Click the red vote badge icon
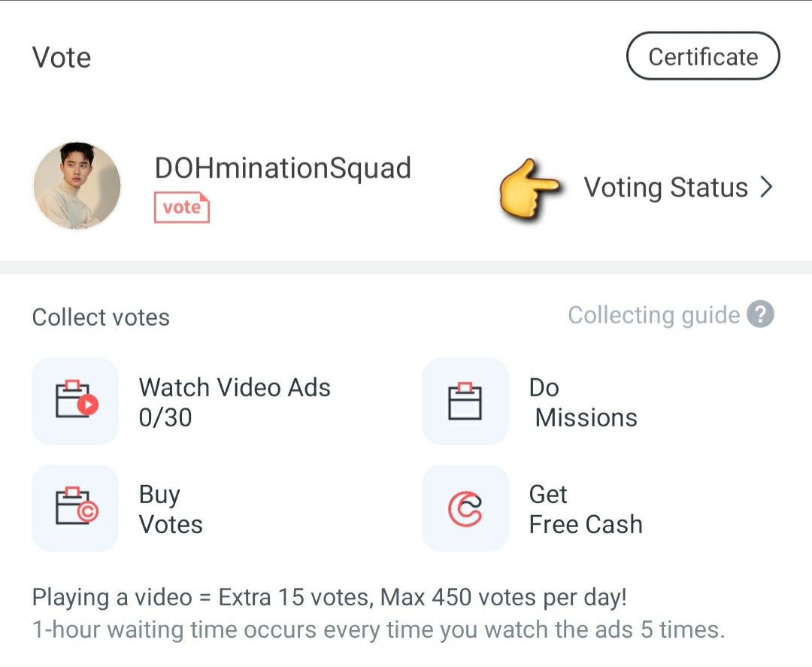The width and height of the screenshot is (812, 667). 182,207
